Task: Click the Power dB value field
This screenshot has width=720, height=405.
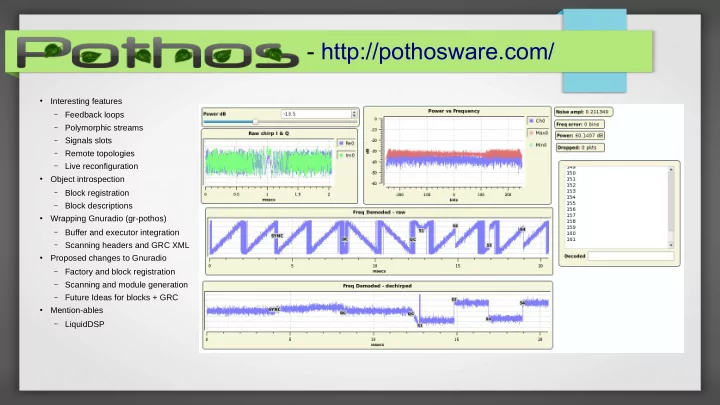Action: 316,114
